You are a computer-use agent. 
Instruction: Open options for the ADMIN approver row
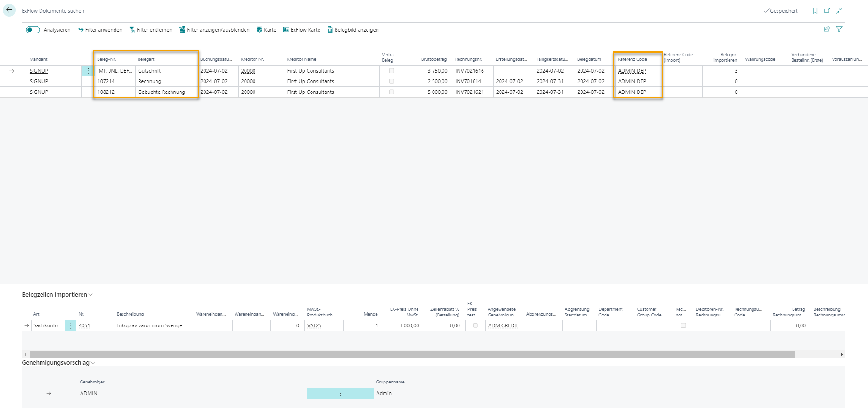click(340, 393)
